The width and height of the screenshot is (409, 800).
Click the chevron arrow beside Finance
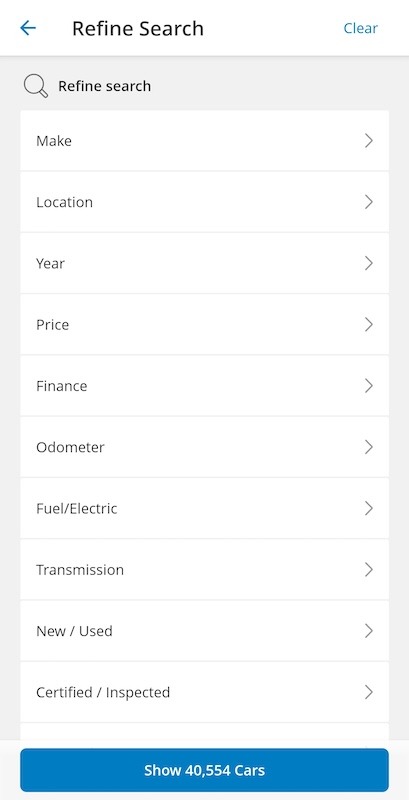coord(369,386)
